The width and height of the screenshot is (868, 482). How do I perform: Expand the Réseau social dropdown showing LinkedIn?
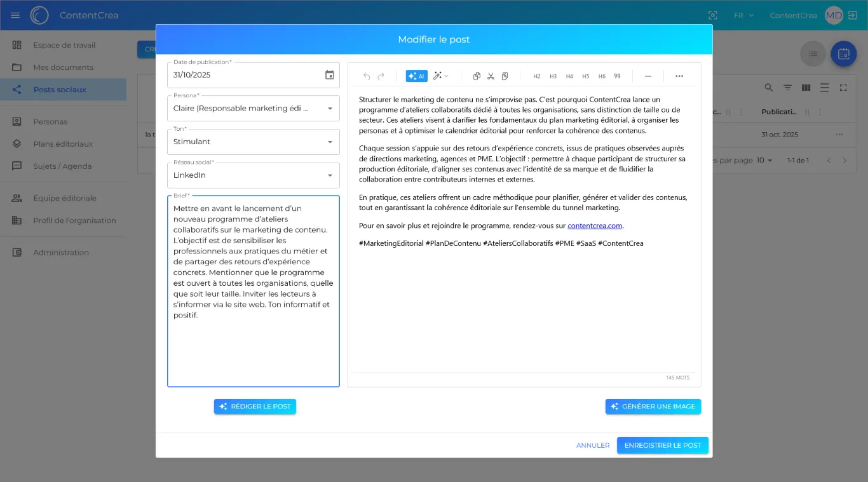click(x=330, y=175)
